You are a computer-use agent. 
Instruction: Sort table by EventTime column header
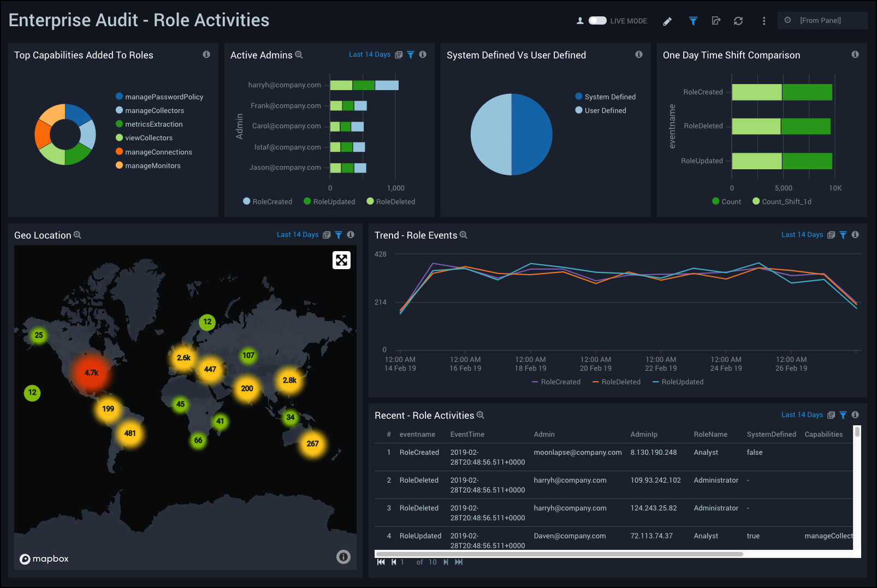click(x=467, y=435)
